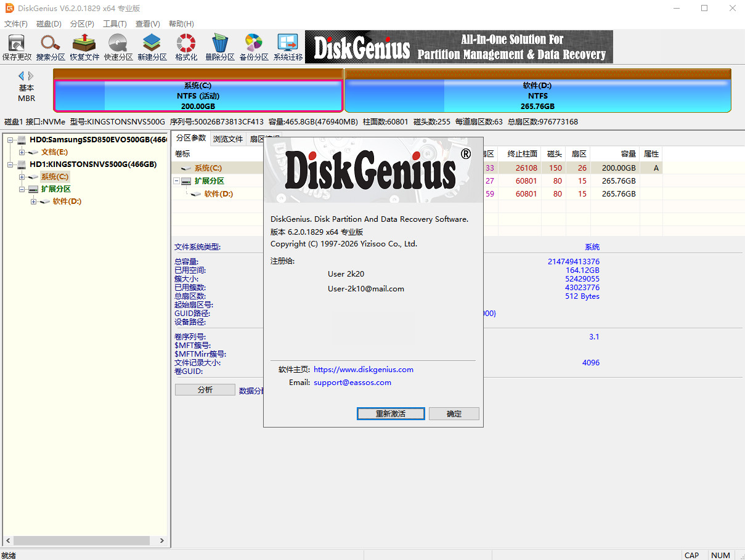Open the 帮助(H) menu
The height and width of the screenshot is (560, 745).
click(181, 24)
